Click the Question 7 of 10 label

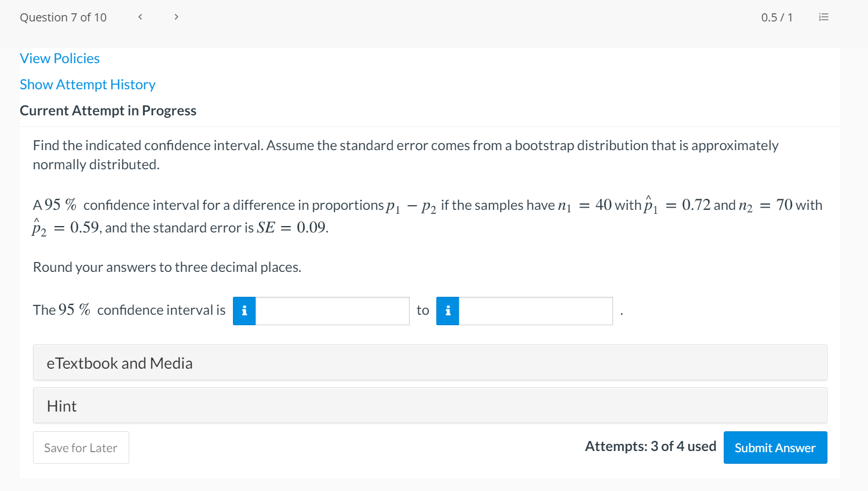63,17
